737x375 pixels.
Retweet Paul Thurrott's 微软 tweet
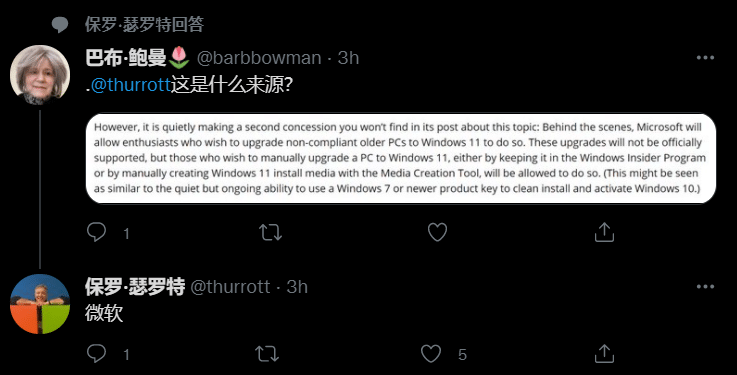pyautogui.click(x=267, y=353)
